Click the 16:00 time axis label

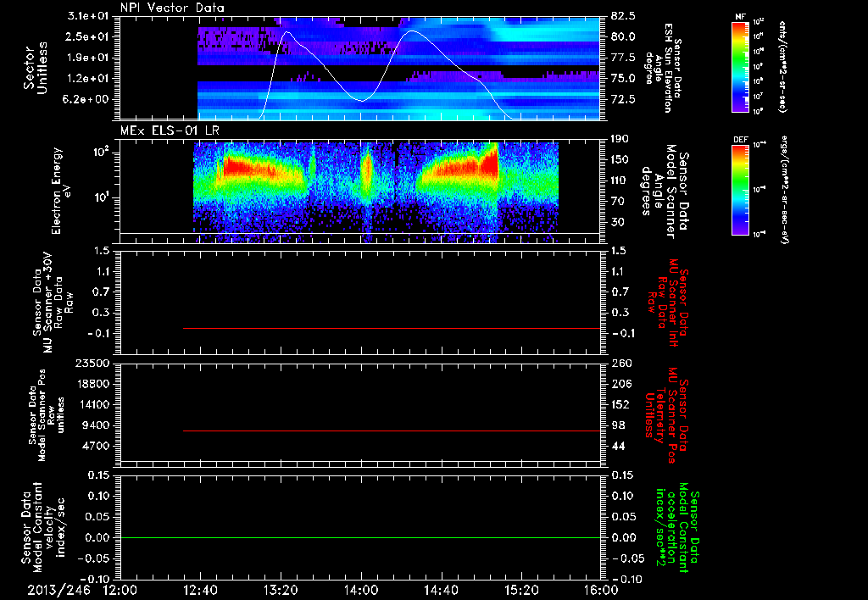[601, 590]
